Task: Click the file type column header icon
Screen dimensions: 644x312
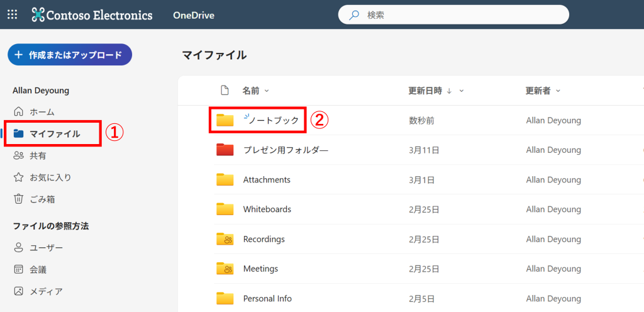Action: pyautogui.click(x=225, y=91)
